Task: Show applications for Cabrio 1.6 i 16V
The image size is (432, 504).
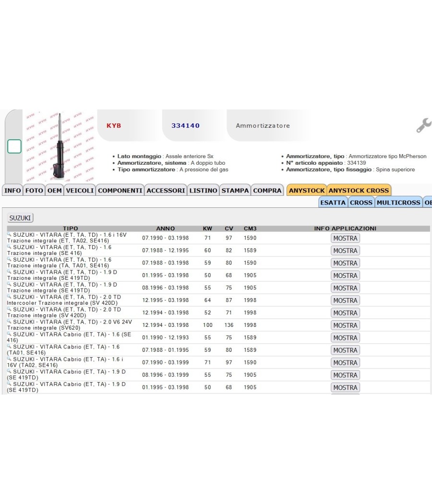Action: (345, 363)
